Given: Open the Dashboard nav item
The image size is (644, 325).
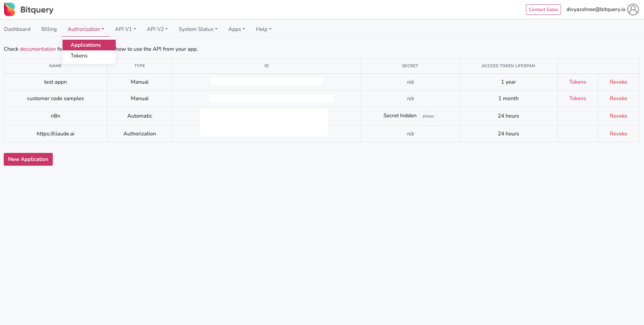Looking at the screenshot, I should click(x=17, y=29).
